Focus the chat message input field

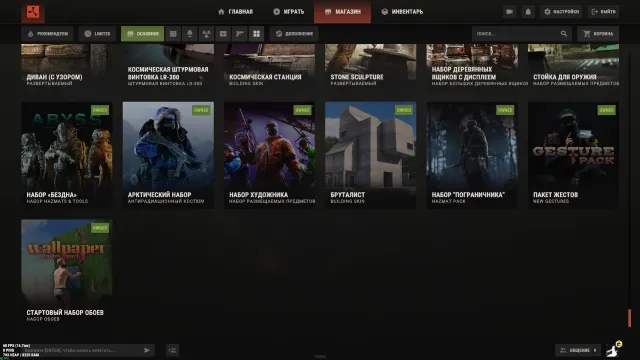[x=82, y=350]
